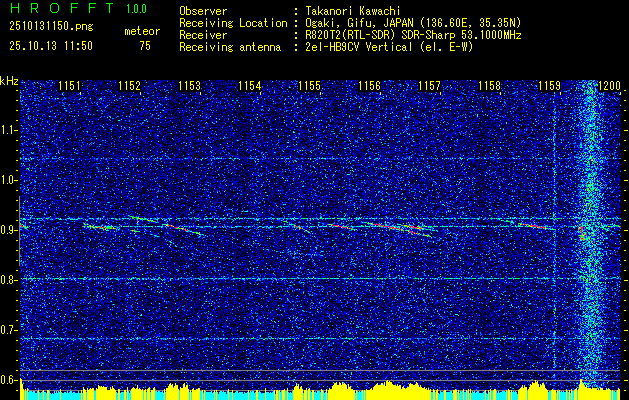629x400 pixels.
Task: Click the 0.7 kHz axis label
Action: (8, 330)
